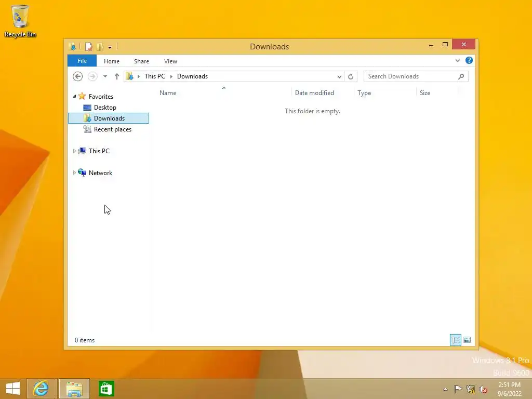Screen dimensions: 532x399
Task: Collapse the Favorites tree group
Action: pos(74,96)
